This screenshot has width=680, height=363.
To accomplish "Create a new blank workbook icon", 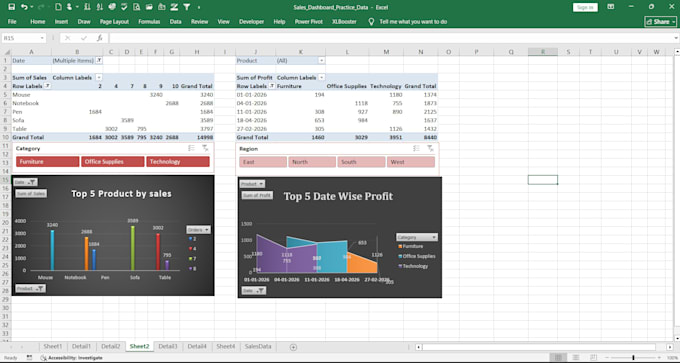I will point(58,7).
